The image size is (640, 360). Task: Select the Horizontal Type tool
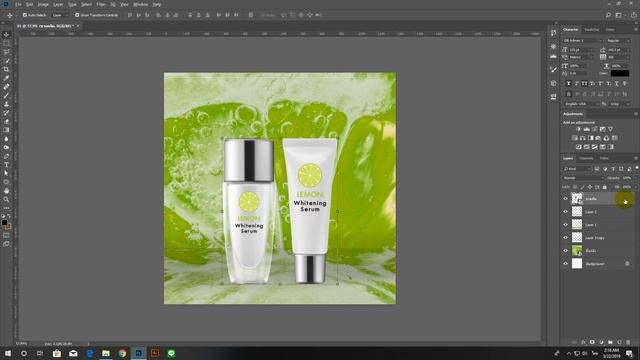coord(6,165)
